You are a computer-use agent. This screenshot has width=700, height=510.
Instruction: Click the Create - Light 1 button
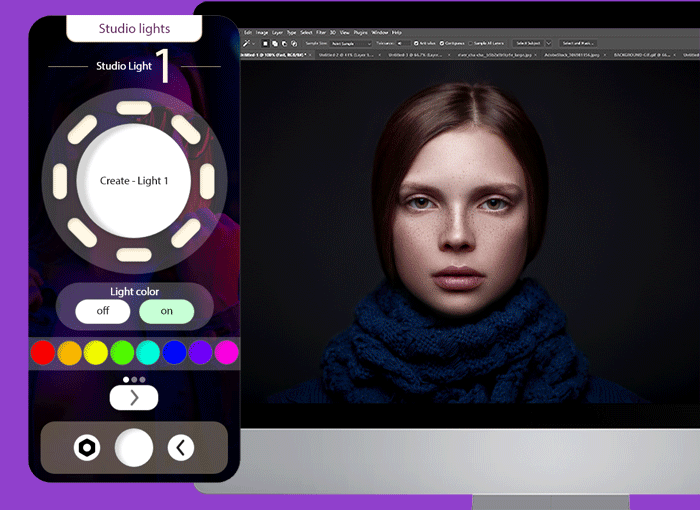(134, 181)
